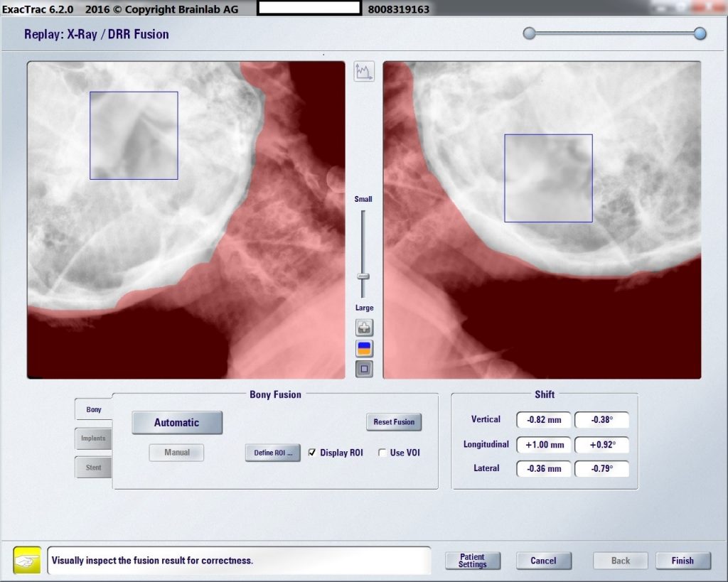
Task: Open the Stent tab
Action: [94, 468]
